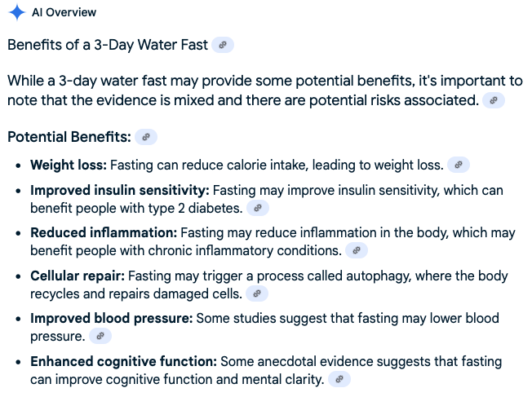
Task: Open source link after the mixed evidence paragraph
Action: pyautogui.click(x=494, y=100)
